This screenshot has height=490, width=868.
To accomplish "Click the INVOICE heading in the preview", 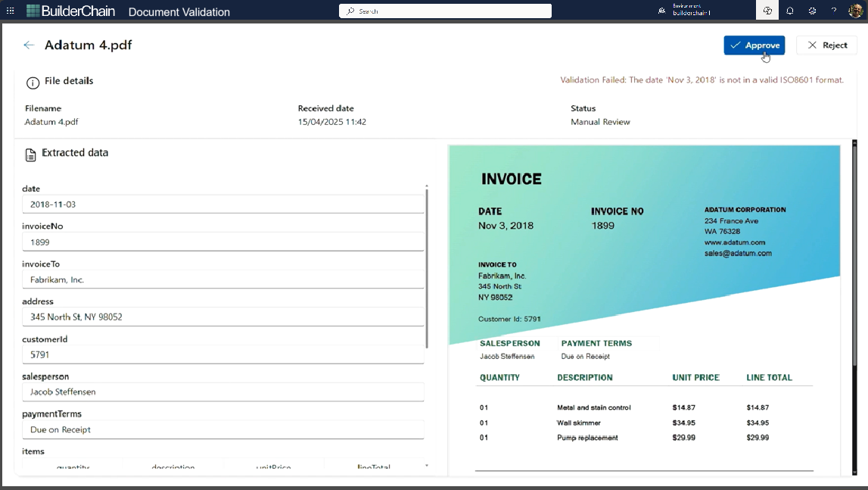I will click(512, 179).
